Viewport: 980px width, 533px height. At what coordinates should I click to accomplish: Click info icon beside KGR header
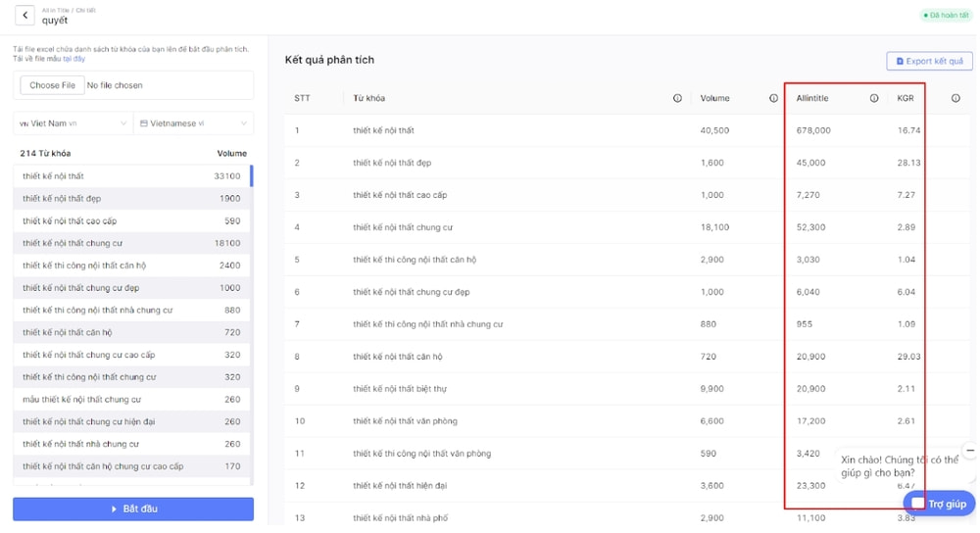click(x=955, y=98)
